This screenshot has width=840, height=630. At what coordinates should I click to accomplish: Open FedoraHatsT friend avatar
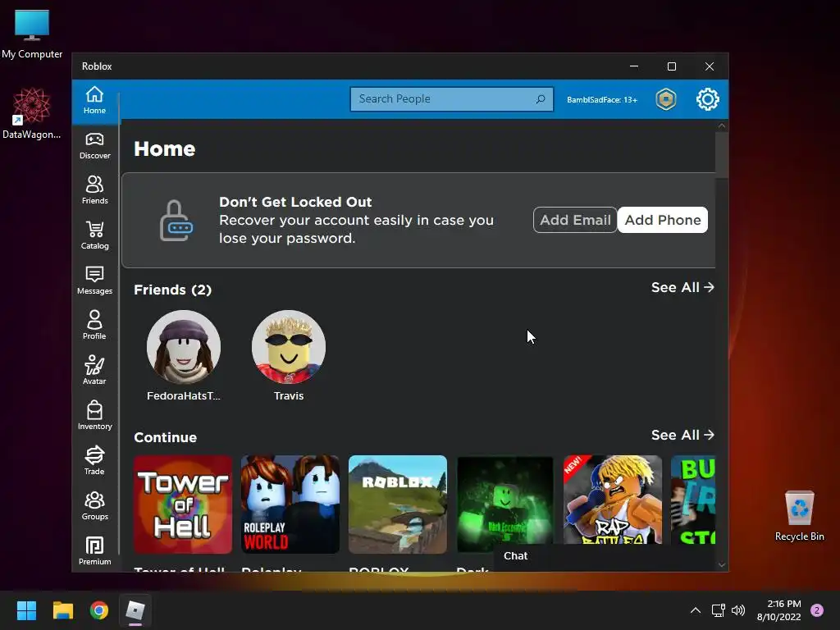[184, 347]
